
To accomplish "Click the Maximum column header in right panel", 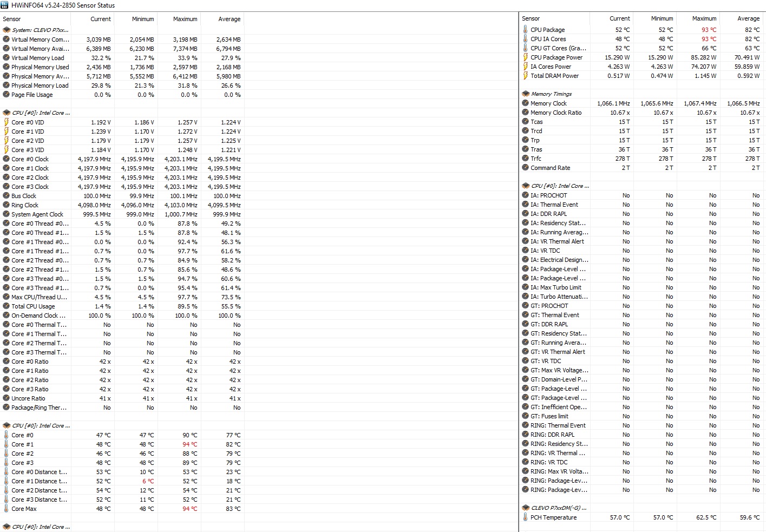I will 704,18.
